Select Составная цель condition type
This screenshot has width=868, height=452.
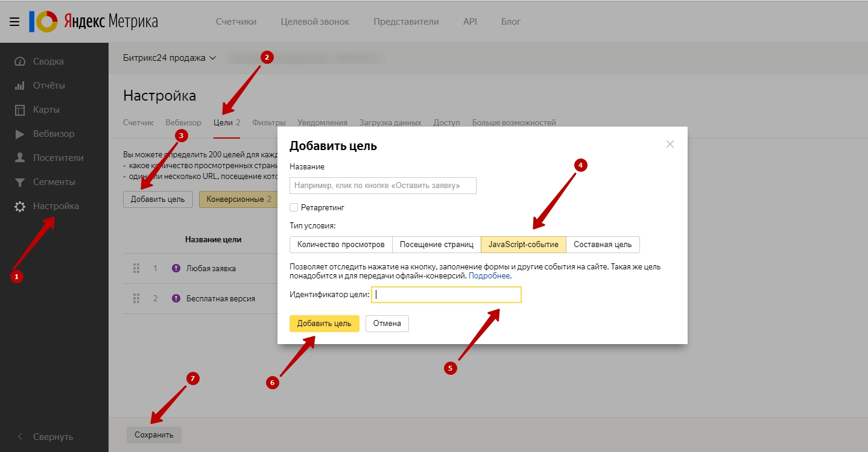coord(603,244)
